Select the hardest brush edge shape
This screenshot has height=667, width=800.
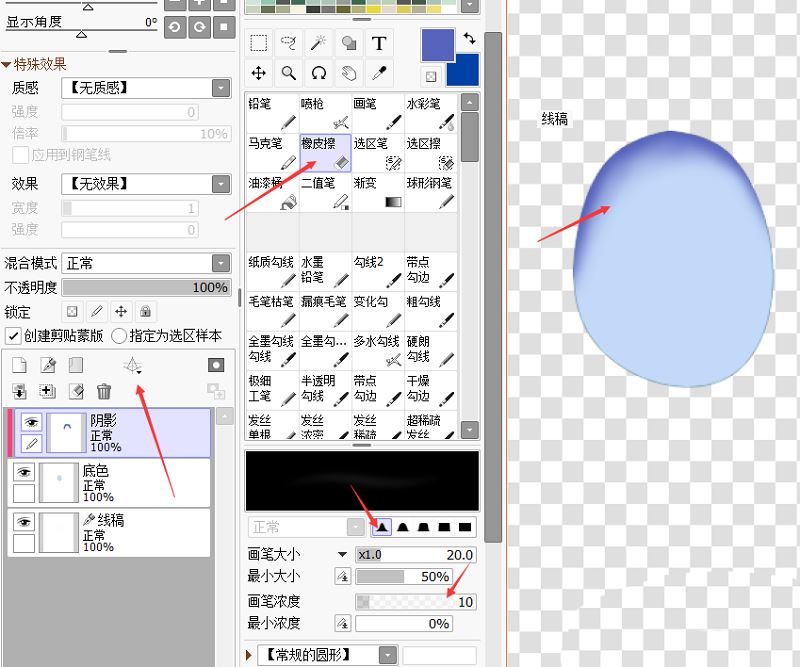(x=465, y=527)
